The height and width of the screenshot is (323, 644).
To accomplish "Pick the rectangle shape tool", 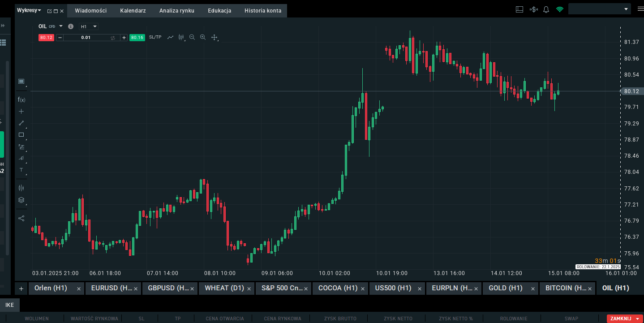I will coord(21,134).
